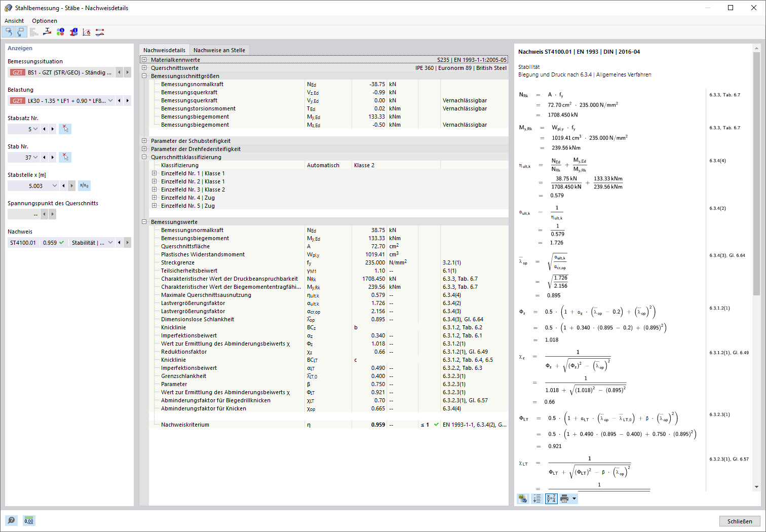Click the Schließen button
Screen dimensions: 766x532
pyautogui.click(x=740, y=521)
